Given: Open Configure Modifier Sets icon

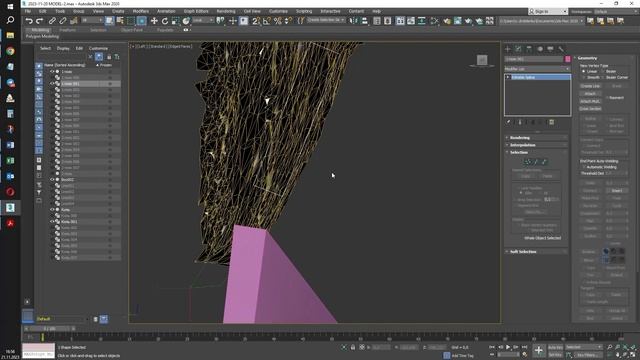Looking at the screenshot, I should (x=552, y=122).
